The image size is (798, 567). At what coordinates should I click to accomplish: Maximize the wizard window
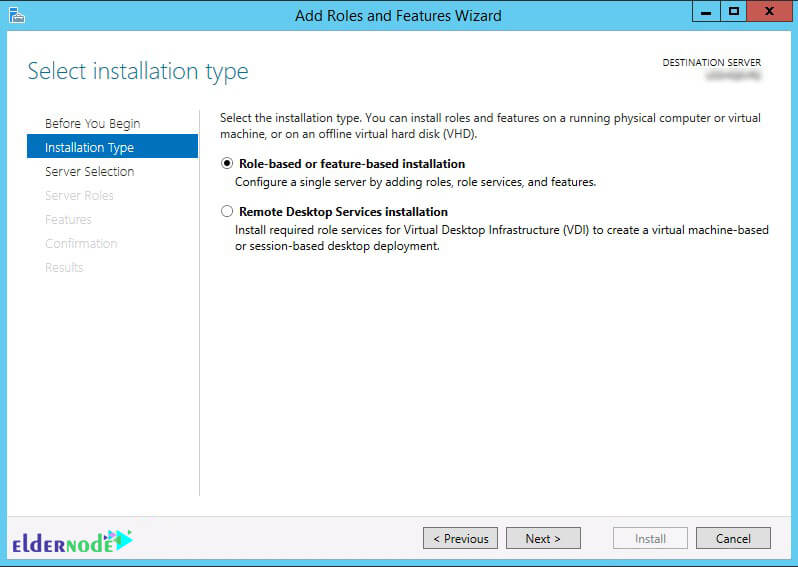coord(733,11)
